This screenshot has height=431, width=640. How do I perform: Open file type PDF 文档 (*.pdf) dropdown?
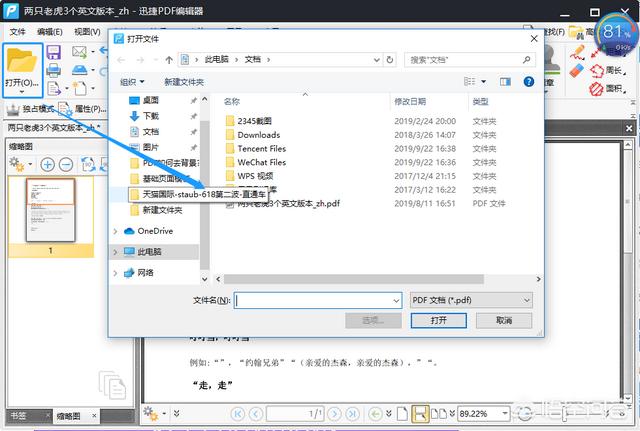pos(471,300)
